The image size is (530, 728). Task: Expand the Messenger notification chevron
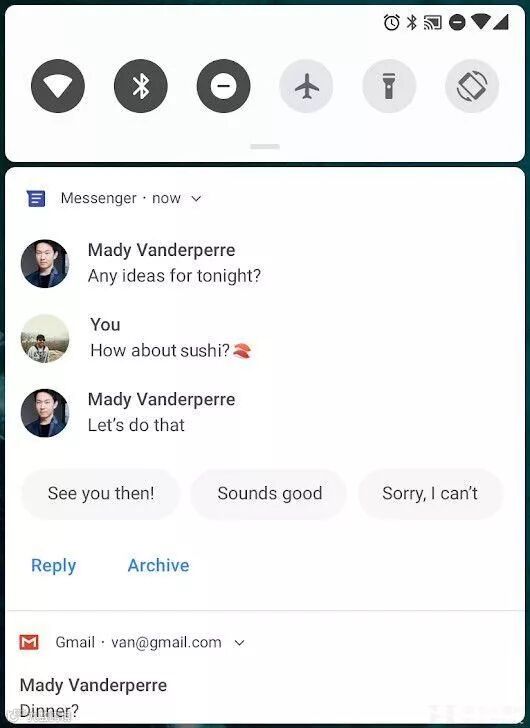tap(196, 199)
